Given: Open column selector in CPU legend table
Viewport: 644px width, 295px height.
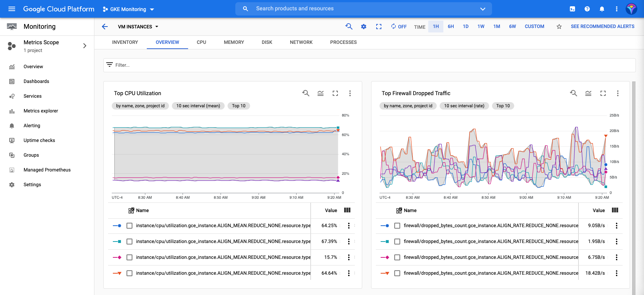Looking at the screenshot, I should [347, 210].
